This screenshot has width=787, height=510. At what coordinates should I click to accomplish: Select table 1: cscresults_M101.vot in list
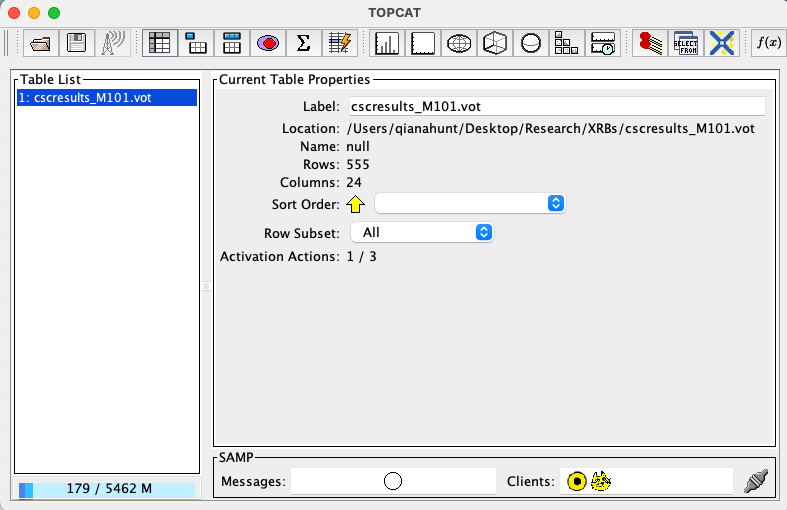click(106, 97)
